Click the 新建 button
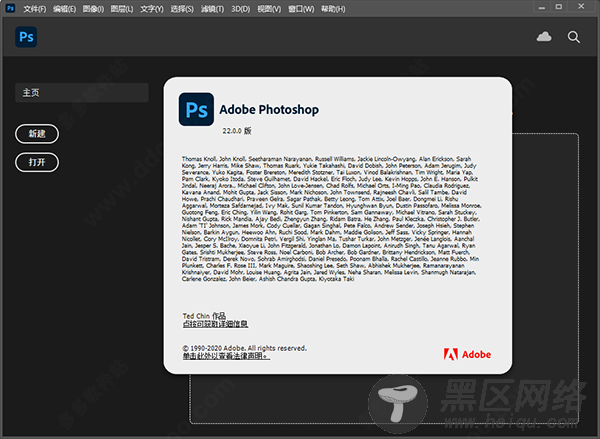 click(x=37, y=134)
